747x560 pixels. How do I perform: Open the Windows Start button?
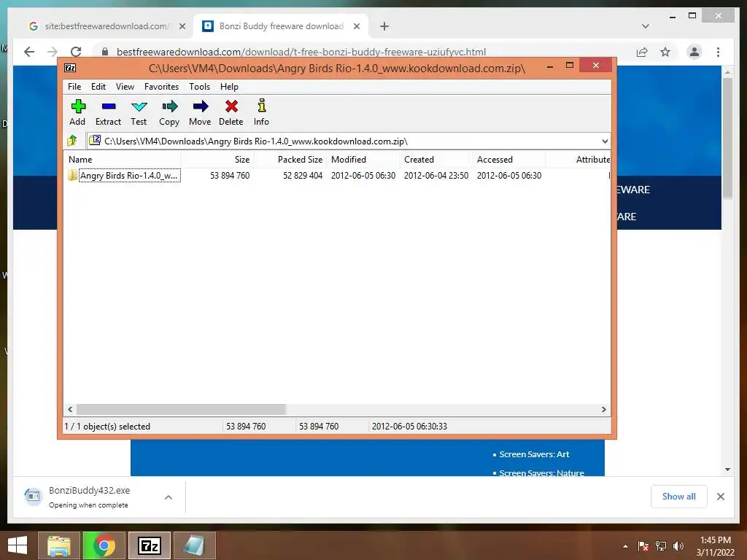click(18, 545)
